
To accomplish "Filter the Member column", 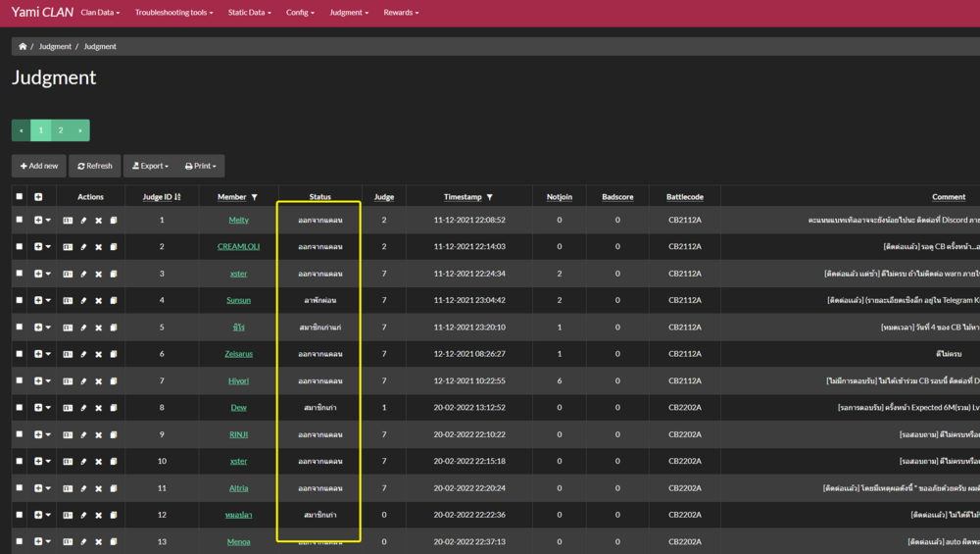I will [x=255, y=197].
